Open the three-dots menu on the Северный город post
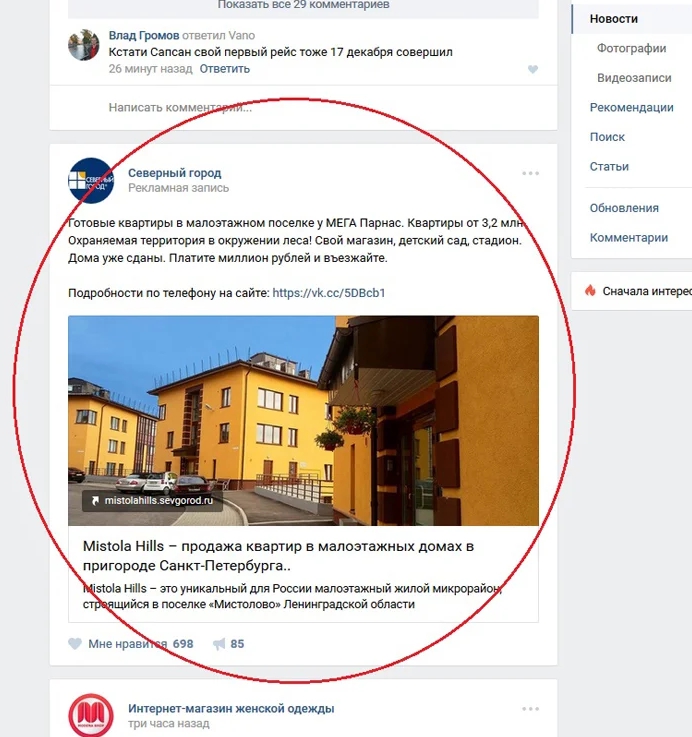Screen dimensions: 692x737 [x=530, y=173]
